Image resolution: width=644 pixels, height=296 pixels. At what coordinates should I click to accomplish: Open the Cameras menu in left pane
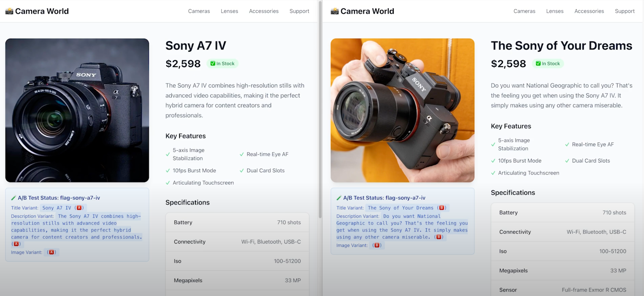(x=199, y=11)
